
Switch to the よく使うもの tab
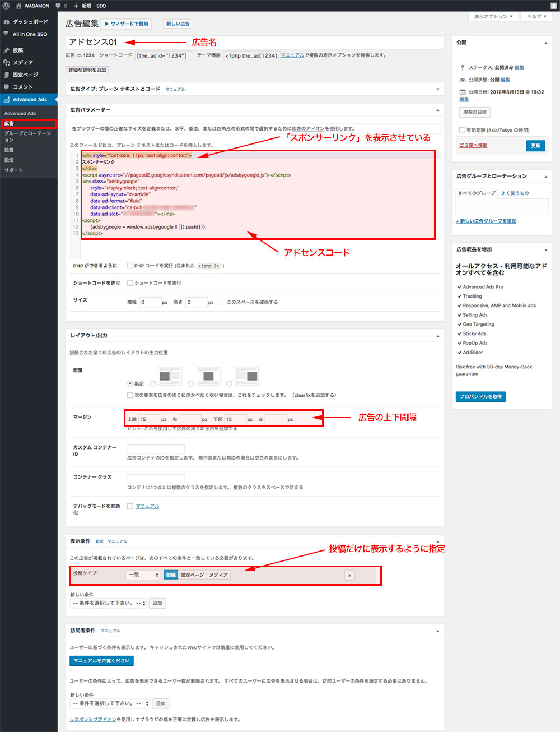(515, 193)
